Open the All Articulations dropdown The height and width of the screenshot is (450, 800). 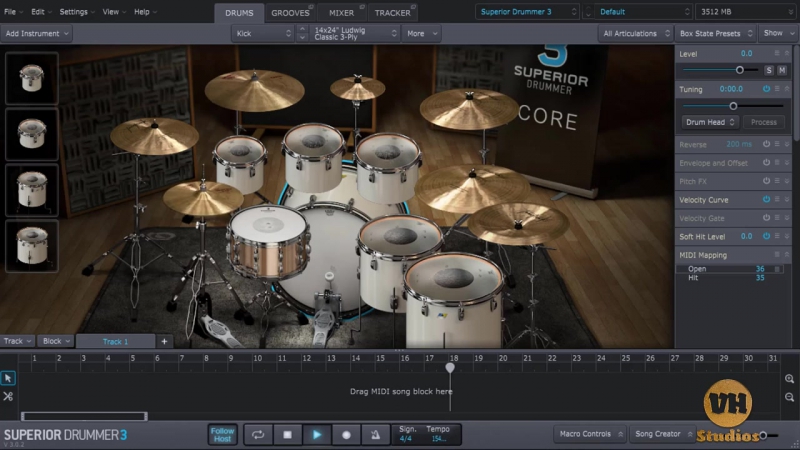tap(636, 34)
